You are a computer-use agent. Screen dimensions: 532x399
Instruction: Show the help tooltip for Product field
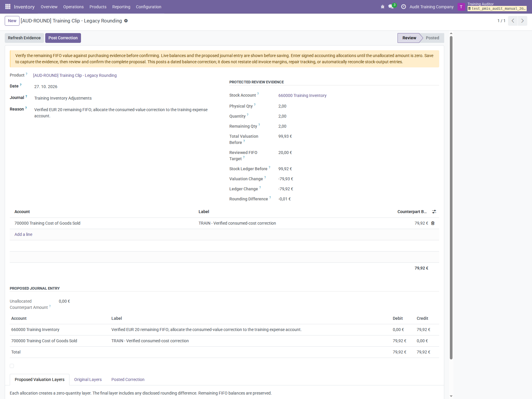tap(27, 74)
